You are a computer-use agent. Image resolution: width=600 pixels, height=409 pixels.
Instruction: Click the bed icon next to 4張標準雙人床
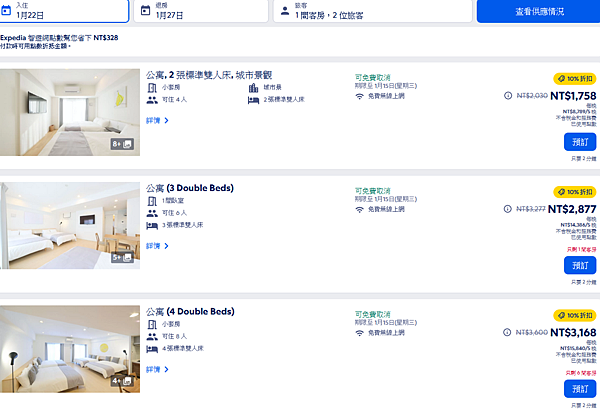pyautogui.click(x=152, y=349)
